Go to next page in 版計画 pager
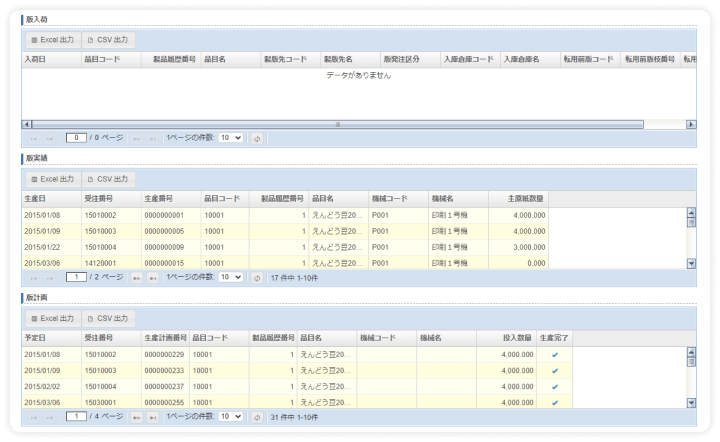720x442 pixels. (137, 416)
